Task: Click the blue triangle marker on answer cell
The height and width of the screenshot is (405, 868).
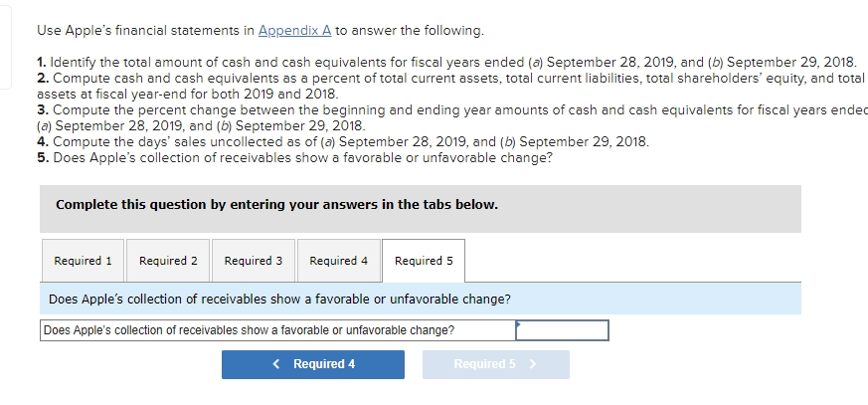Action: point(518,322)
